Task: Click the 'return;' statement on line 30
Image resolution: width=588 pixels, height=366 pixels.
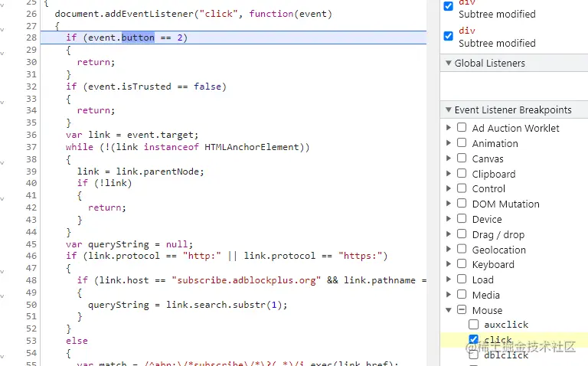Action: (96, 62)
